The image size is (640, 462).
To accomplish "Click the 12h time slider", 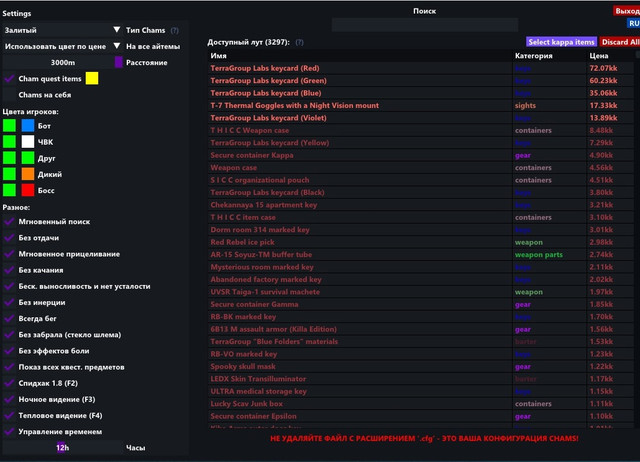I will (x=62, y=447).
